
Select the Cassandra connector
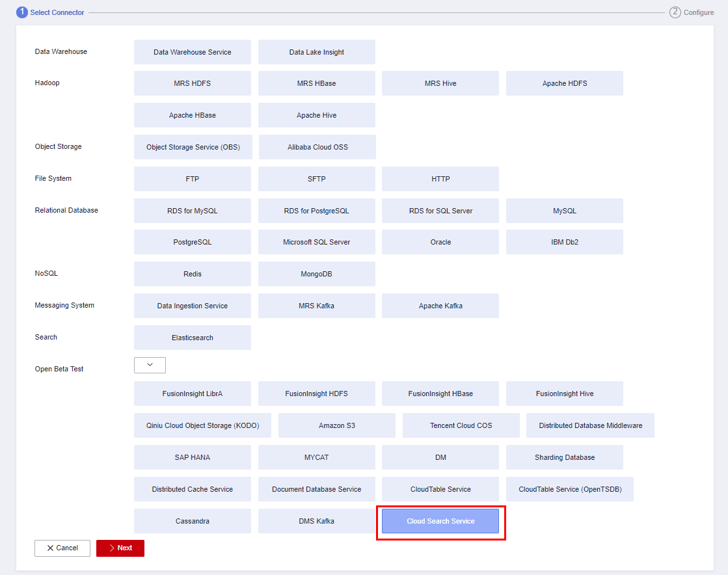[x=193, y=521]
